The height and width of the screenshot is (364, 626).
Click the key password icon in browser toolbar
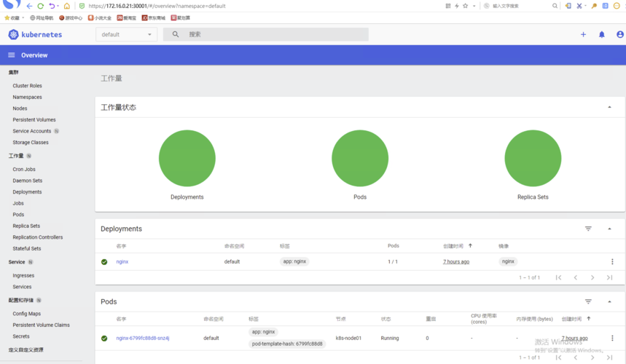(x=594, y=6)
